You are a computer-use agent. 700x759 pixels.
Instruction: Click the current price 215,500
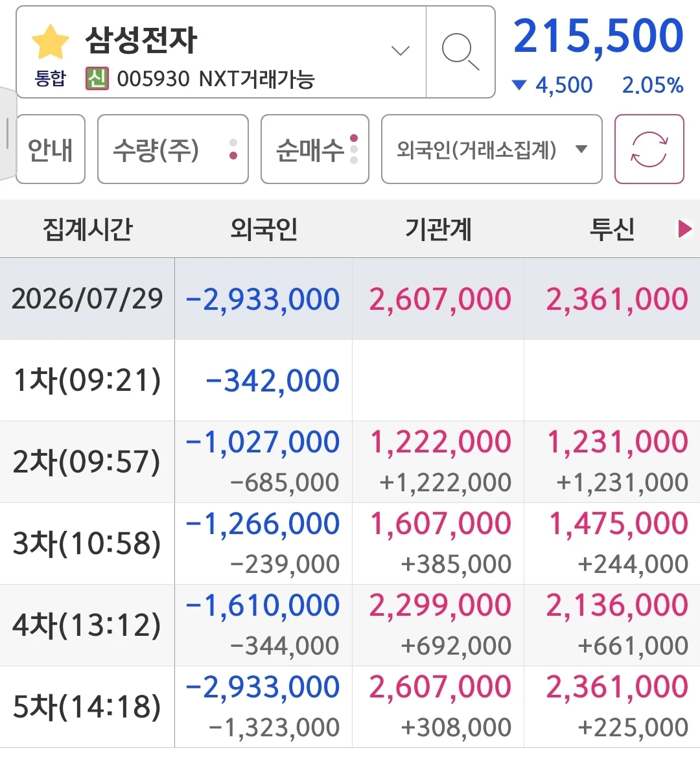pos(598,37)
